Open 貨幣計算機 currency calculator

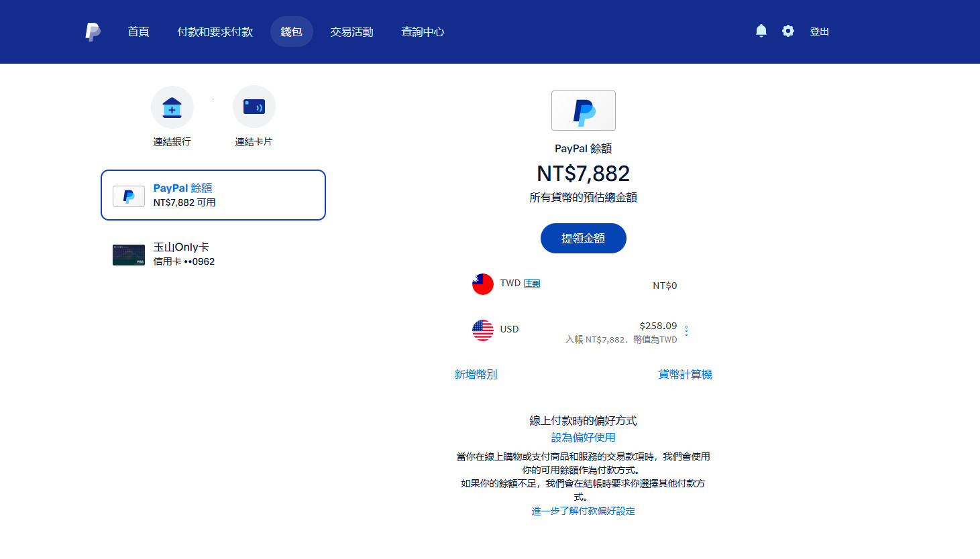pyautogui.click(x=685, y=374)
